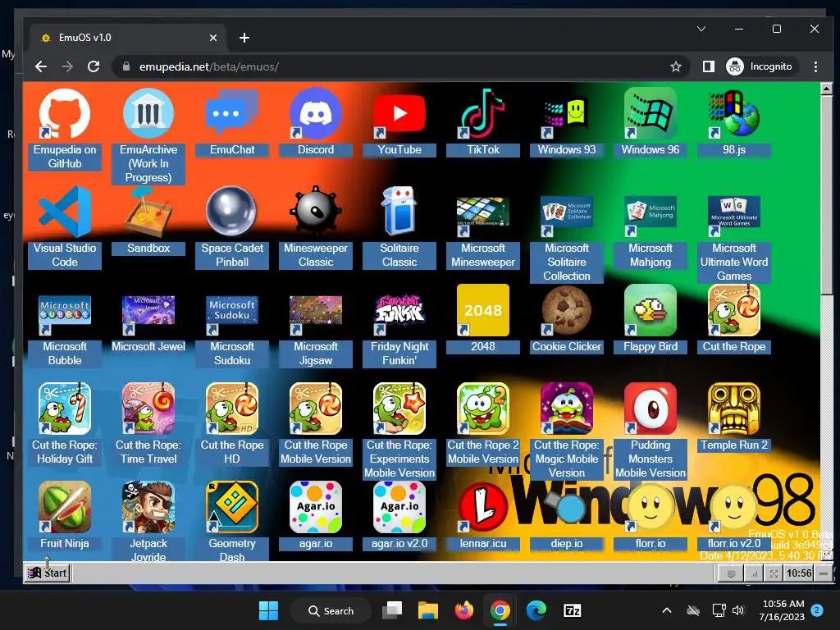
Task: Launch Cut the Rope: Magic Mobile Version
Action: (566, 409)
